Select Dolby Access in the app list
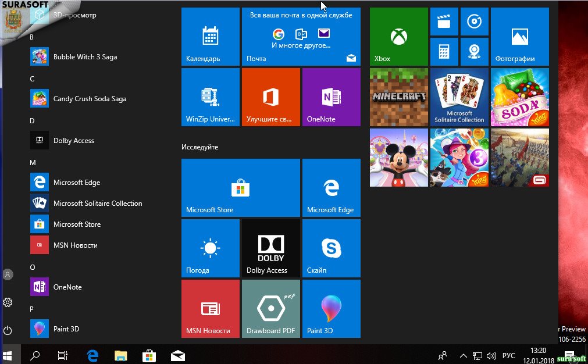The image size is (588, 364). [x=73, y=141]
